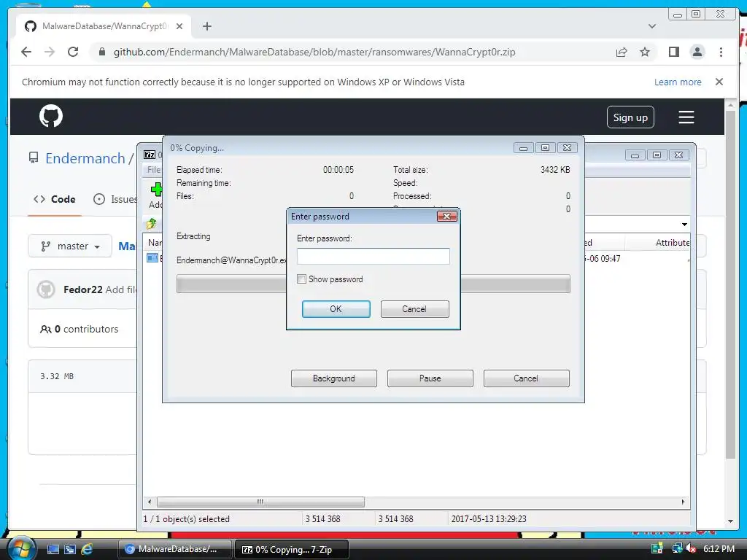747x560 pixels.
Task: Click the taskbar clock 6:12 PM
Action: pos(719,549)
